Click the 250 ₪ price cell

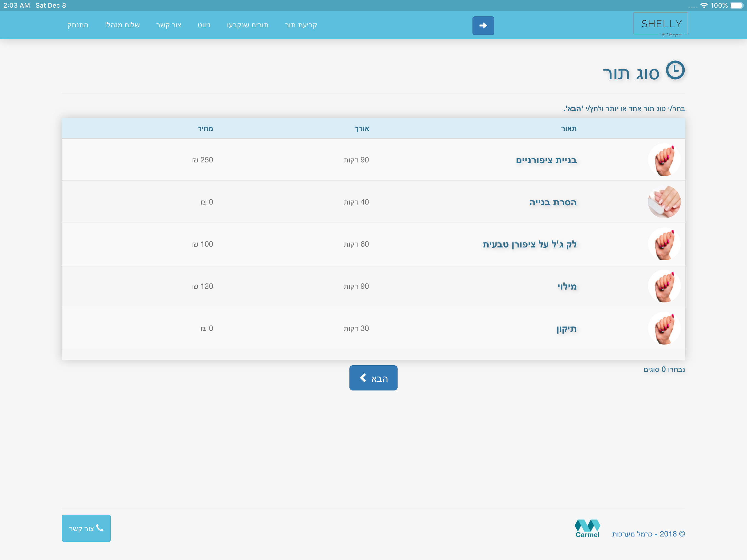(202, 160)
